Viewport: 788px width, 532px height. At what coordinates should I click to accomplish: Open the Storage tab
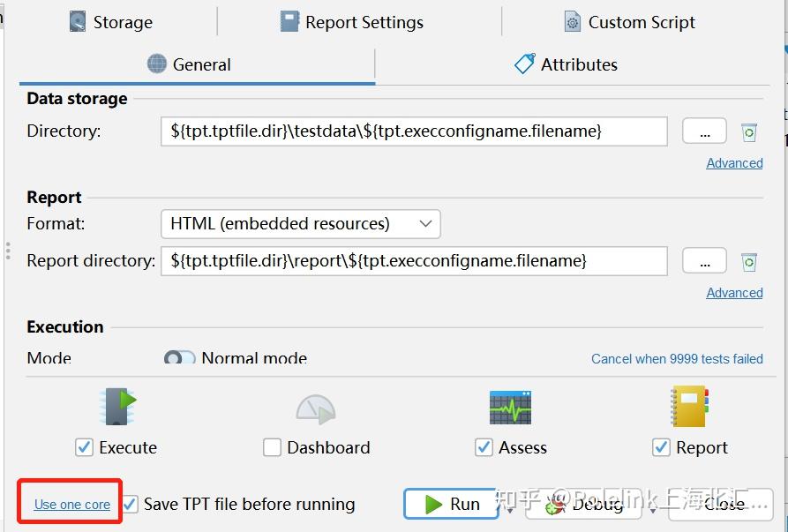(110, 22)
